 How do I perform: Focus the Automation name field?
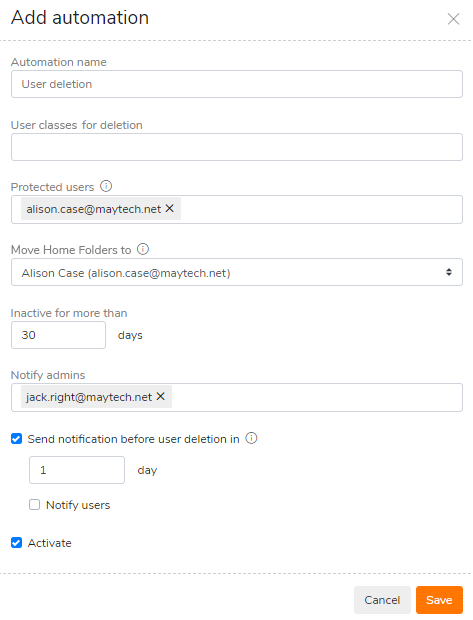(237, 84)
